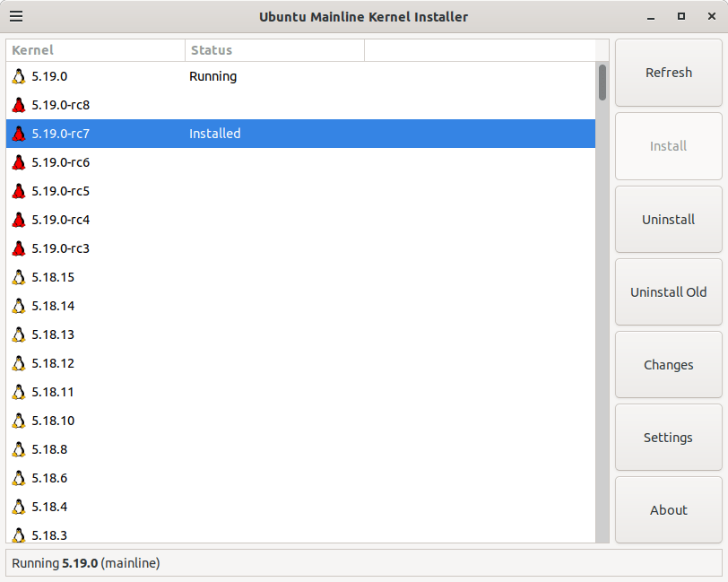Refresh the kernel list

tap(669, 73)
